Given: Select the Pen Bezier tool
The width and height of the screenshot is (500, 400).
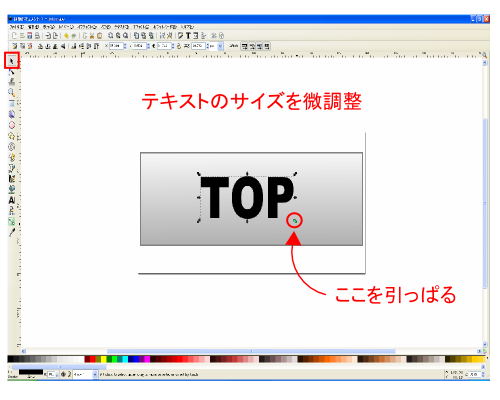Looking at the screenshot, I should [12, 168].
